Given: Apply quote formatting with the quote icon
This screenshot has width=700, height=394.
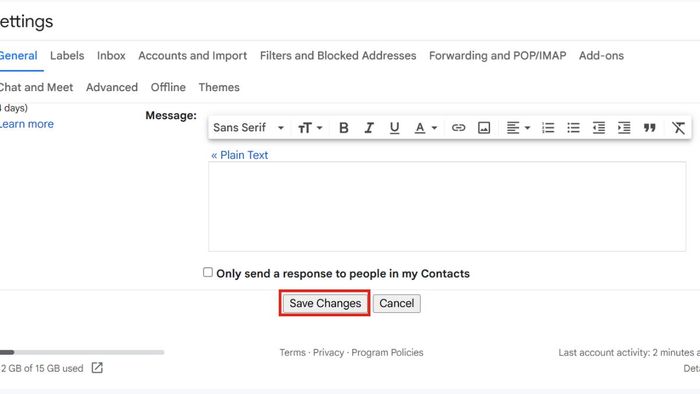Looking at the screenshot, I should [x=650, y=128].
